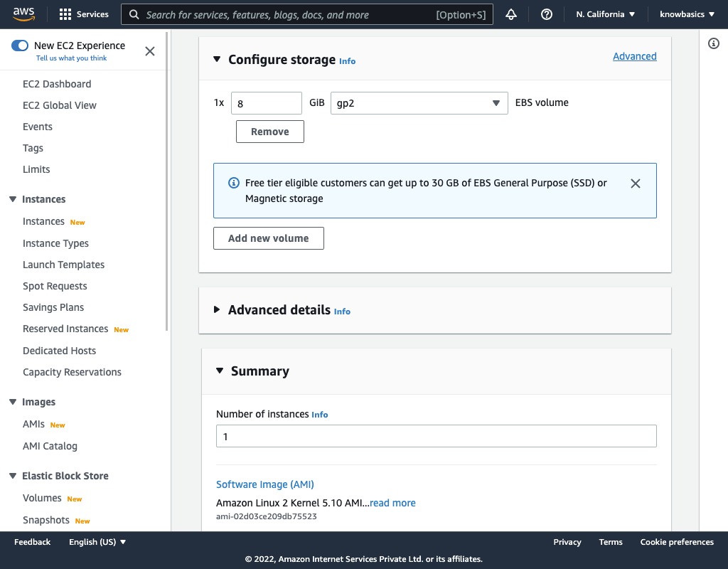Focus the AWS services search box
This screenshot has height=569, width=728.
[x=307, y=14]
